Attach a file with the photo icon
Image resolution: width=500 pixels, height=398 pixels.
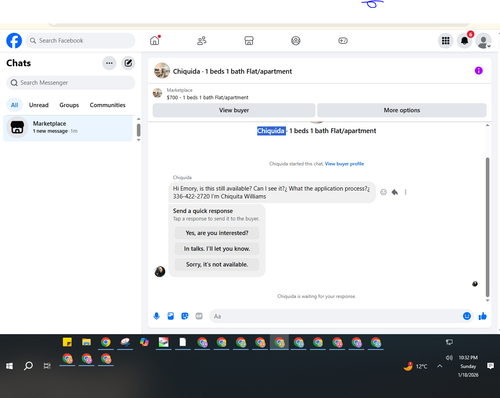(171, 316)
